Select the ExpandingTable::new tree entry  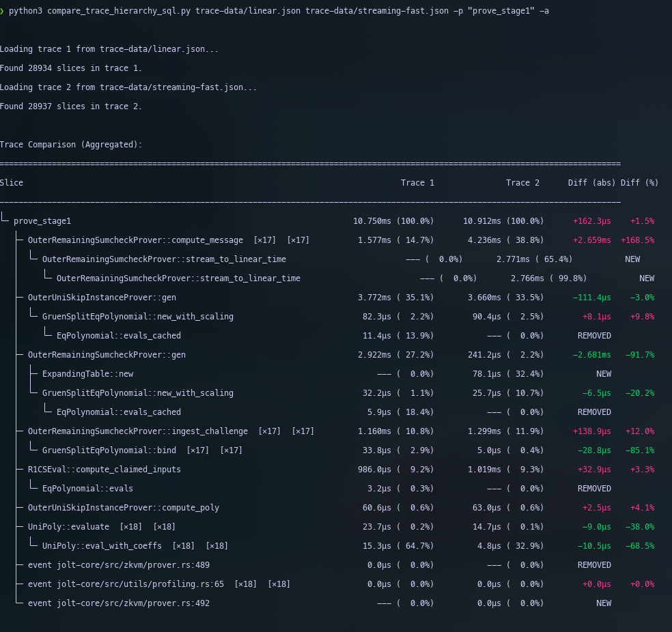tap(87, 374)
